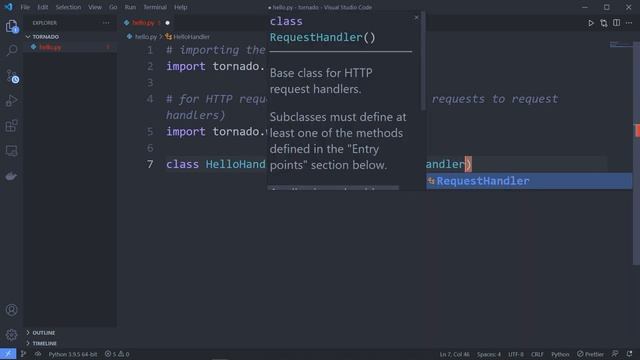Select the Python 3.9.5 64-bit interpreter
Screen dimensions: 640x360
[x=73, y=354]
